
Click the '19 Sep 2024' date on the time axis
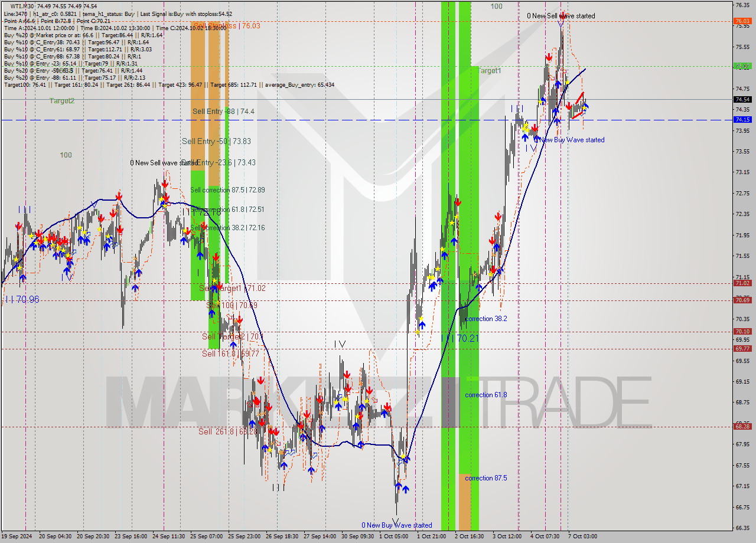(x=18, y=537)
